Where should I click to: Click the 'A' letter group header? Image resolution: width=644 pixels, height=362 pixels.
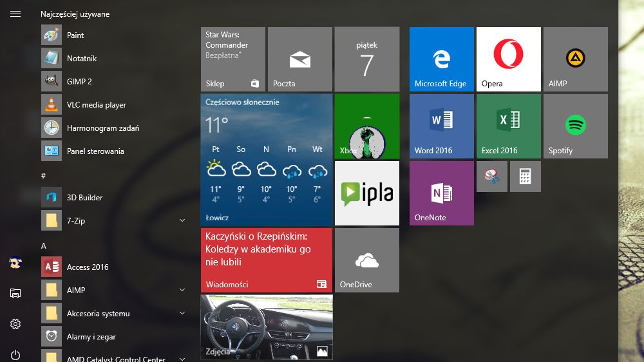[x=44, y=245]
